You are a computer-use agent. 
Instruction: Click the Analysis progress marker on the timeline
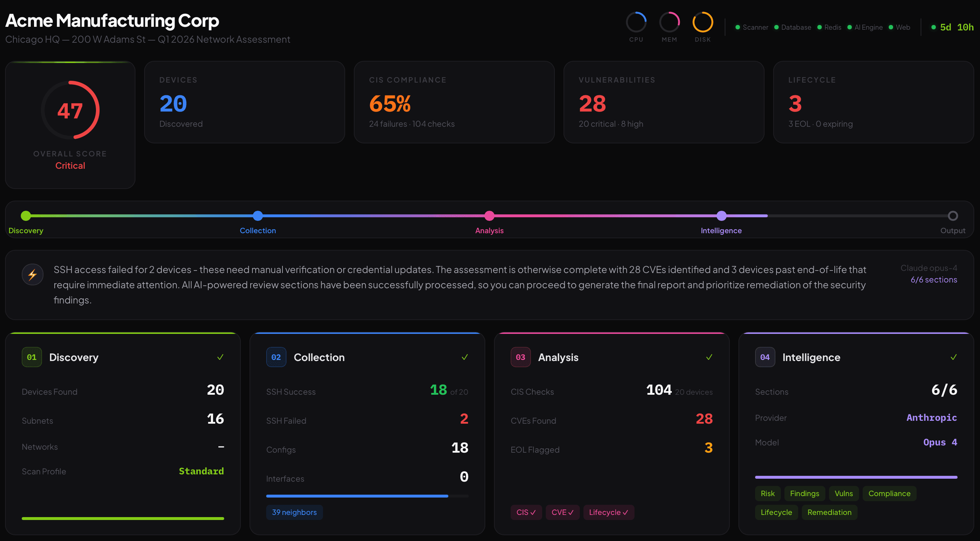click(489, 215)
